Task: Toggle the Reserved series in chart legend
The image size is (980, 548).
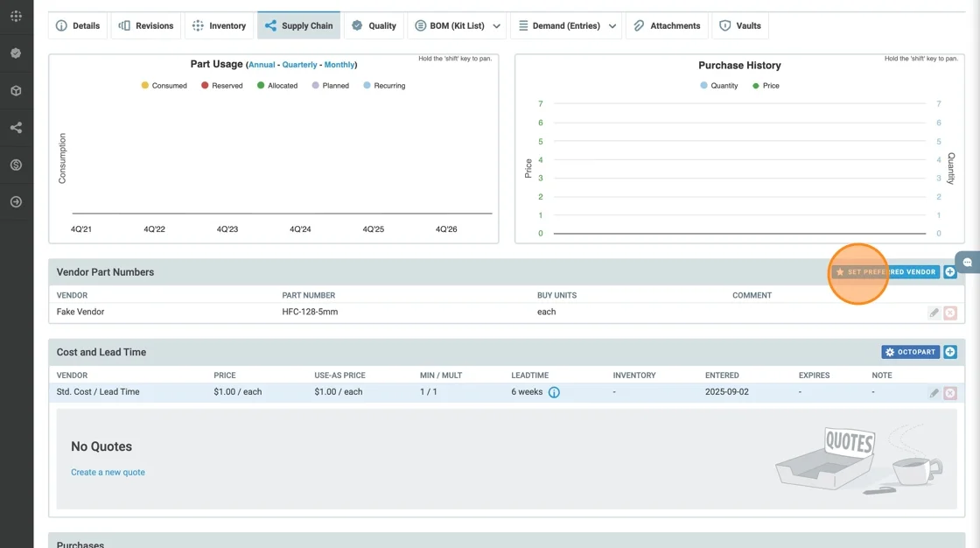Action: click(x=221, y=86)
